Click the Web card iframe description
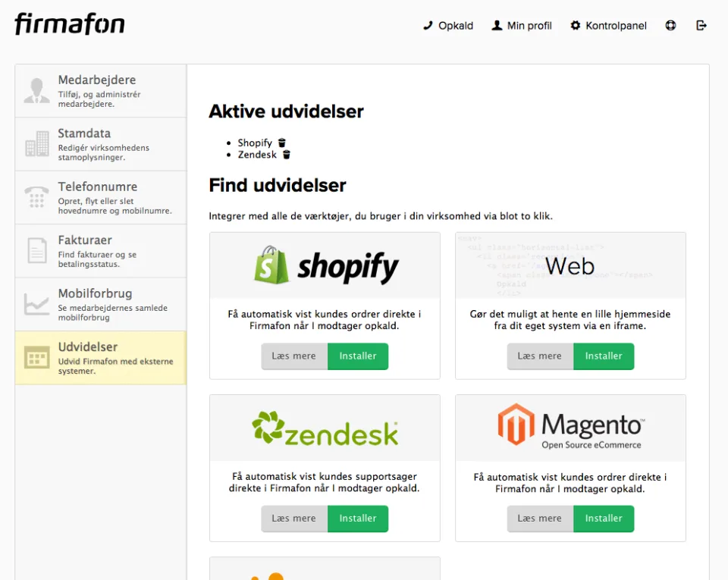The image size is (728, 580). pyautogui.click(x=570, y=320)
